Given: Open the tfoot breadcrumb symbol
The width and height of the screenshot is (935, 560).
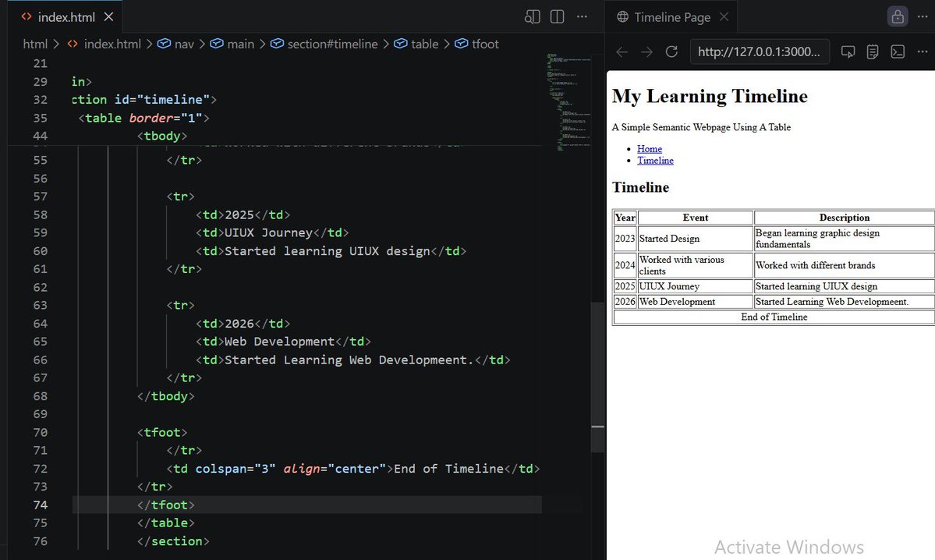Looking at the screenshot, I should (x=477, y=44).
